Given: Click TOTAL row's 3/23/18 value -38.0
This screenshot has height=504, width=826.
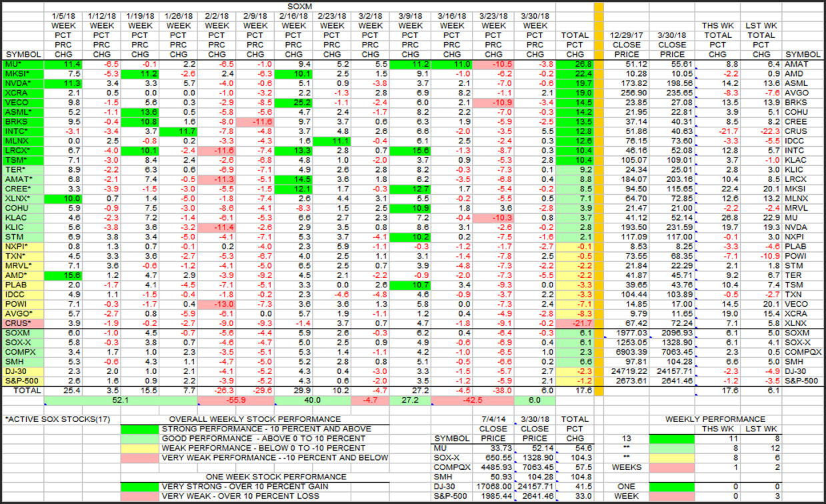Looking at the screenshot, I should 493,390.
